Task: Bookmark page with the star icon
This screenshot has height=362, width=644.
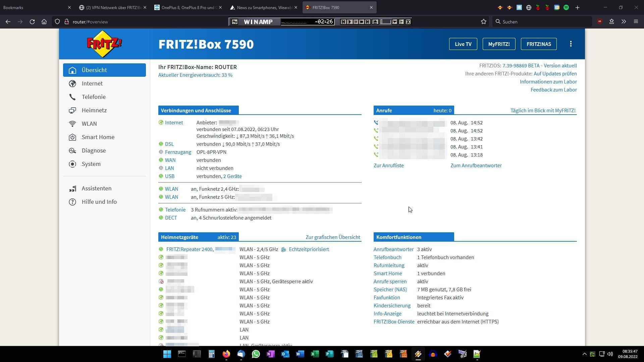Action: click(483, 22)
